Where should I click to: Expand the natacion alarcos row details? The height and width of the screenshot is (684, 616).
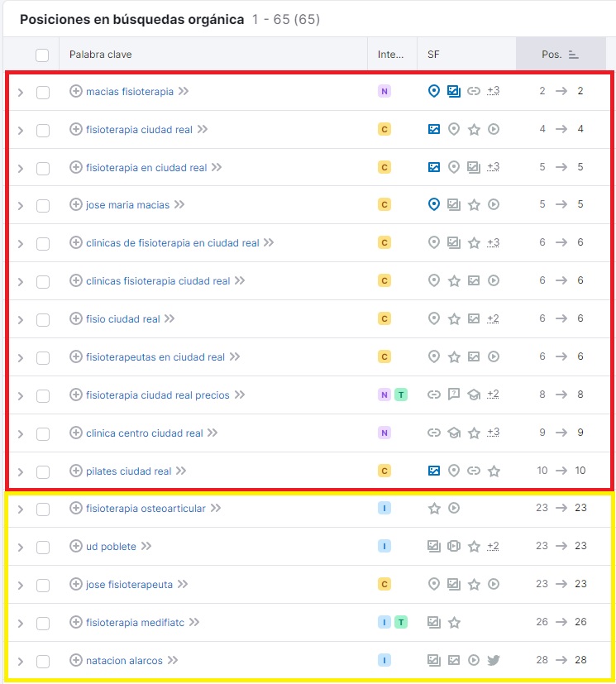pos(21,661)
